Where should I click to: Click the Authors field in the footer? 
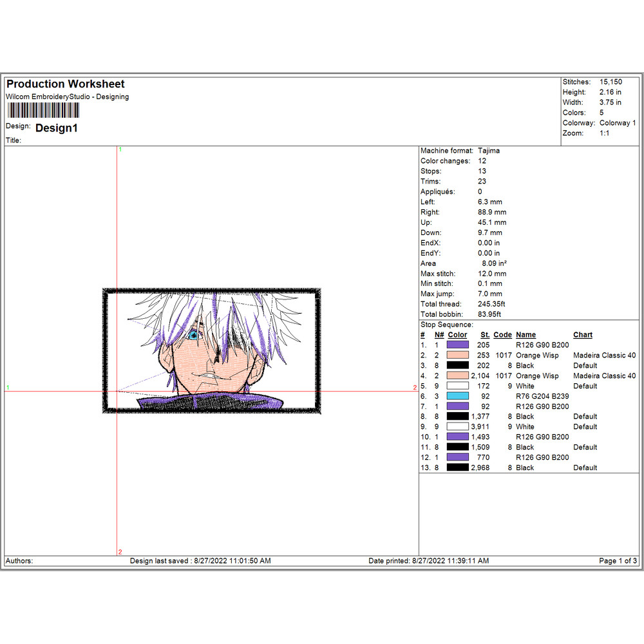[19, 561]
